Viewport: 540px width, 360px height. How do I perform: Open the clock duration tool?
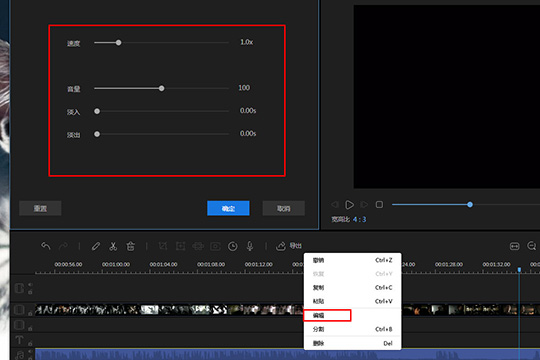tap(233, 246)
